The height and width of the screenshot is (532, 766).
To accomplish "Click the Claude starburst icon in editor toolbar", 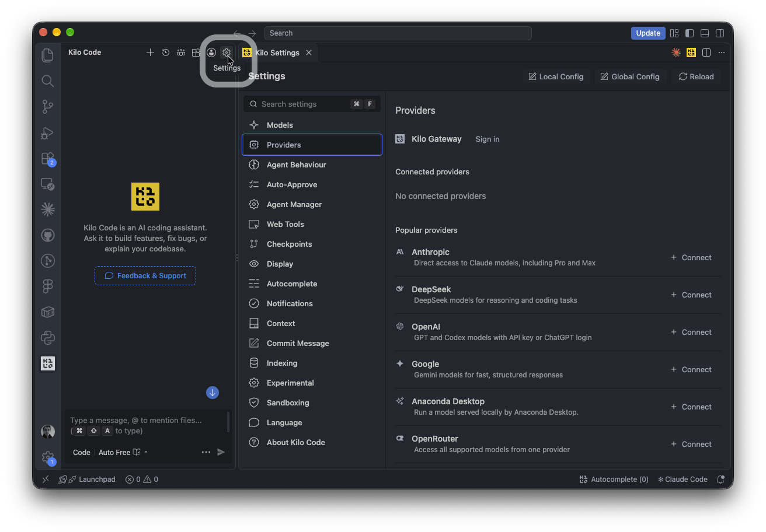I will [676, 52].
